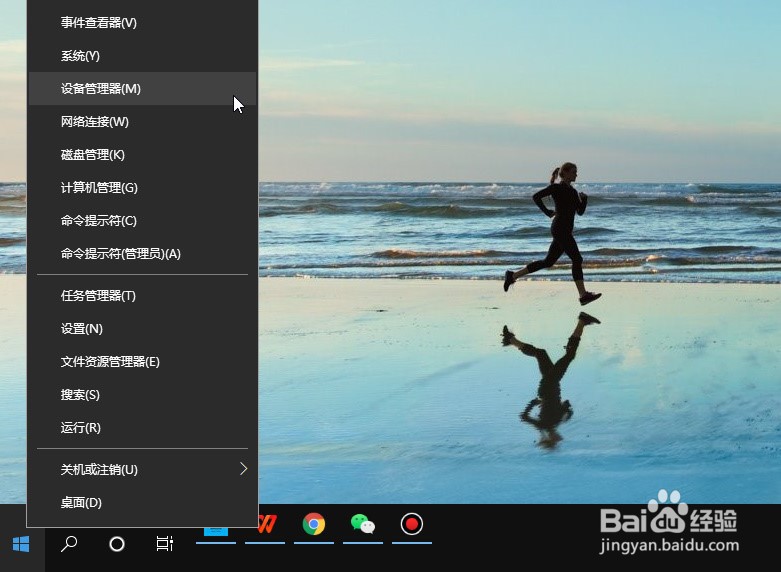Choose 搜索(S) from the menu
The height and width of the screenshot is (572, 781).
coord(142,395)
